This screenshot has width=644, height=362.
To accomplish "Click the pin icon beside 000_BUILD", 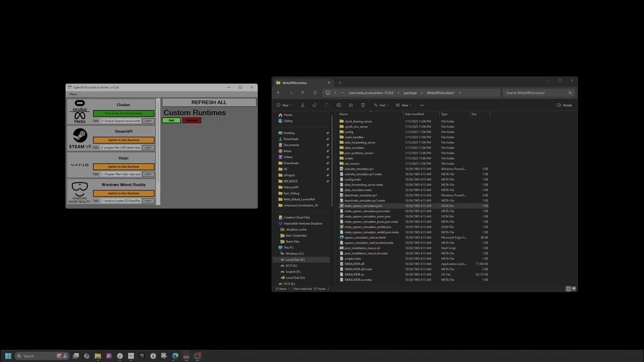I will point(328,181).
